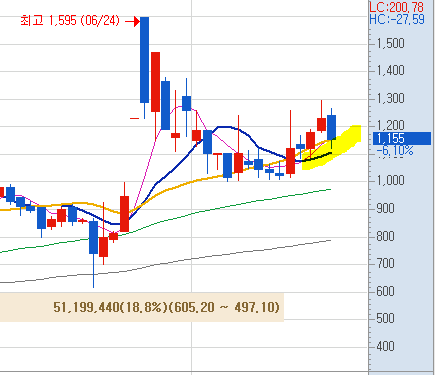The height and width of the screenshot is (375, 435).
Task: Click the 1,300 price axis label
Action: point(390,98)
